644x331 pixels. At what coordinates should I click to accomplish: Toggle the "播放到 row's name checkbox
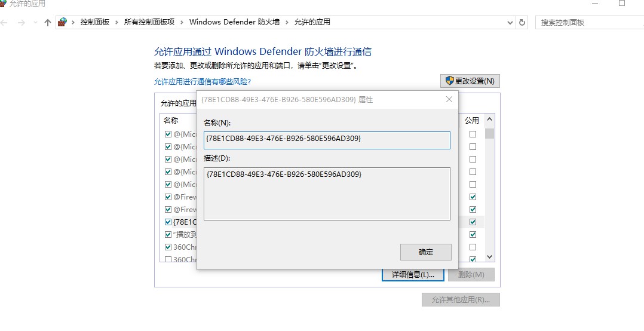pos(168,234)
